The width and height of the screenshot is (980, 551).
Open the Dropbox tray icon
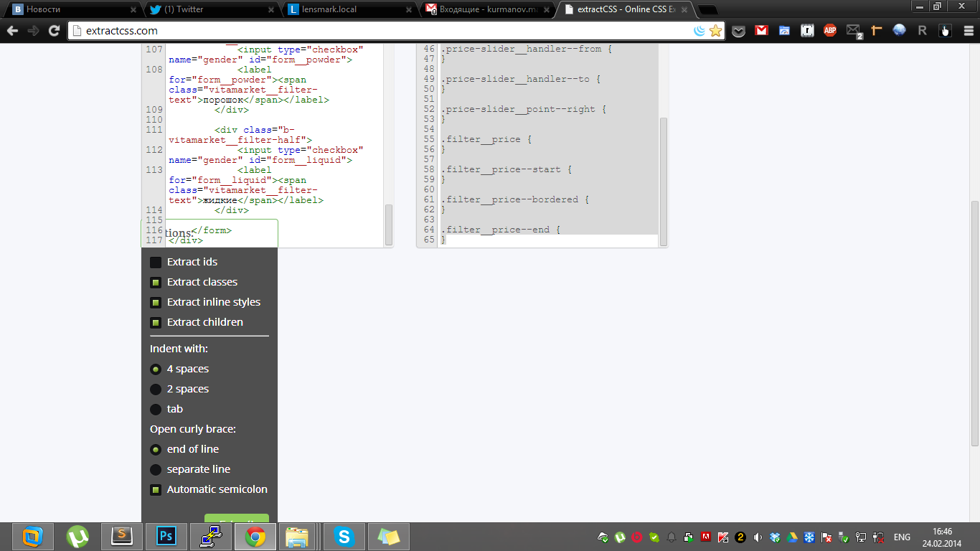(775, 537)
